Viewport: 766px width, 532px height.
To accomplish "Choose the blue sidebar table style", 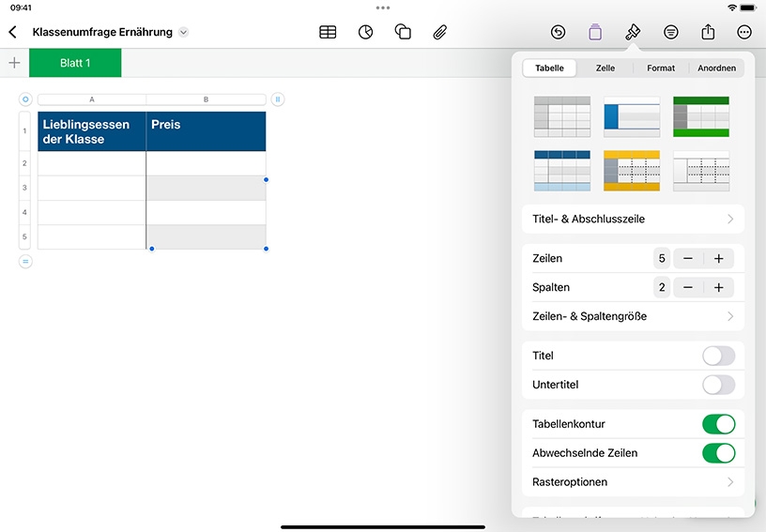I will pyautogui.click(x=632, y=116).
